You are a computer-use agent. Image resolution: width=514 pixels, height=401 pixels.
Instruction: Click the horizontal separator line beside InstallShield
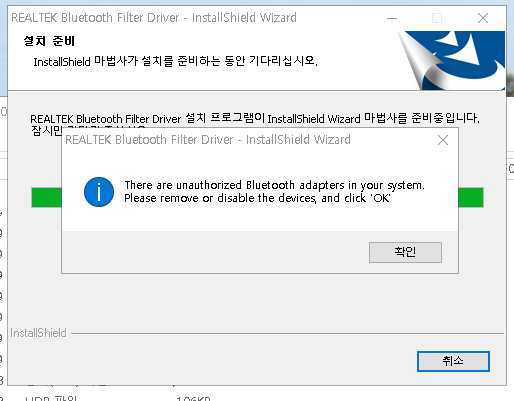[287, 333]
